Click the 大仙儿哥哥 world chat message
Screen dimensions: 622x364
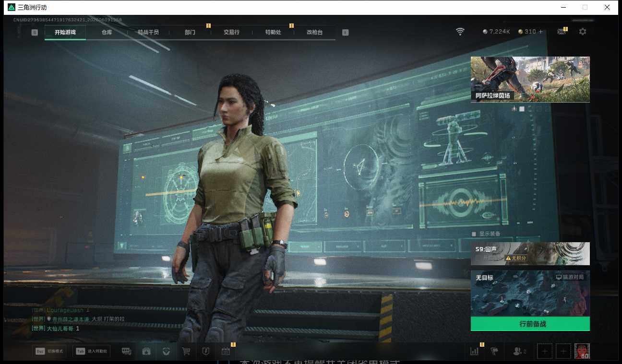pos(55,329)
